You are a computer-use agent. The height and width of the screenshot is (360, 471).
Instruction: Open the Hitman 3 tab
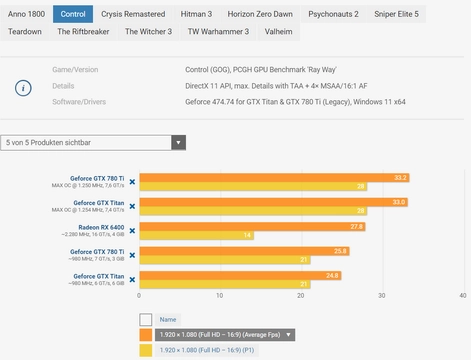(196, 14)
